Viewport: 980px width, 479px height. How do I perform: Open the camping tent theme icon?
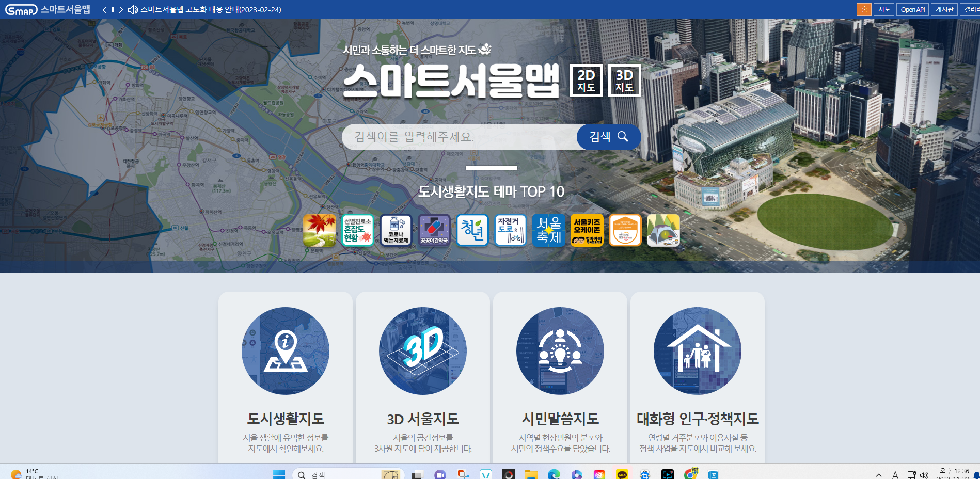663,230
